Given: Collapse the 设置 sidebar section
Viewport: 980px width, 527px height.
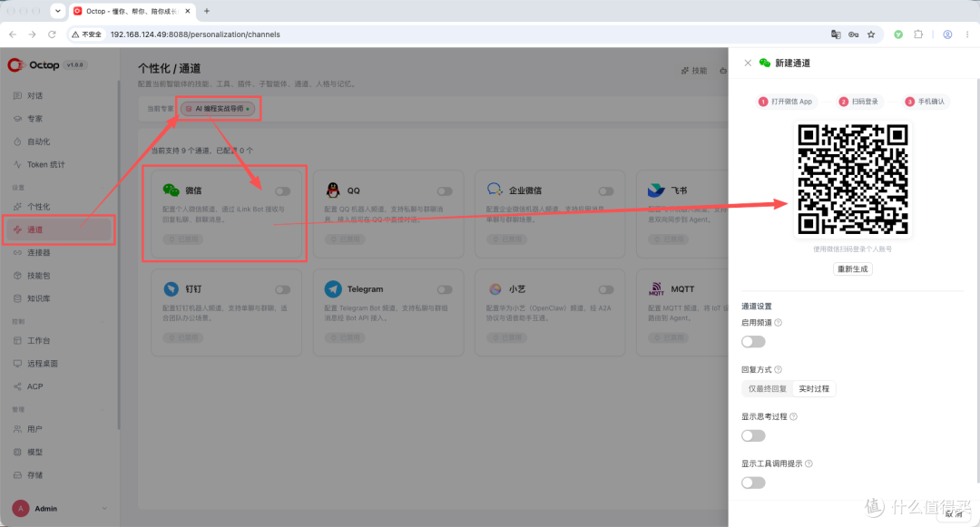Looking at the screenshot, I should pos(103,188).
